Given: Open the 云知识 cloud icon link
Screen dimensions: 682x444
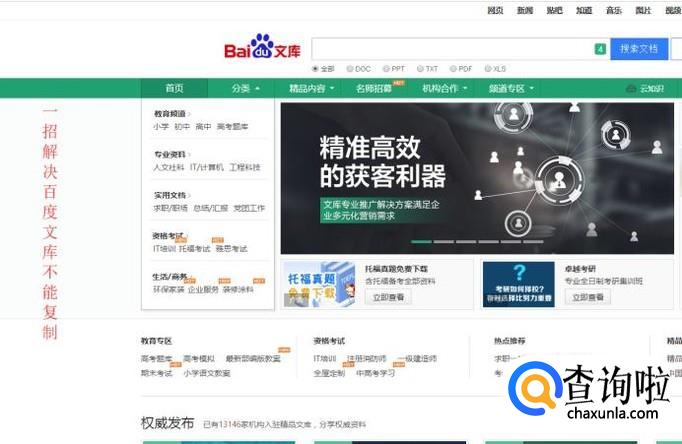Looking at the screenshot, I should tap(645, 89).
